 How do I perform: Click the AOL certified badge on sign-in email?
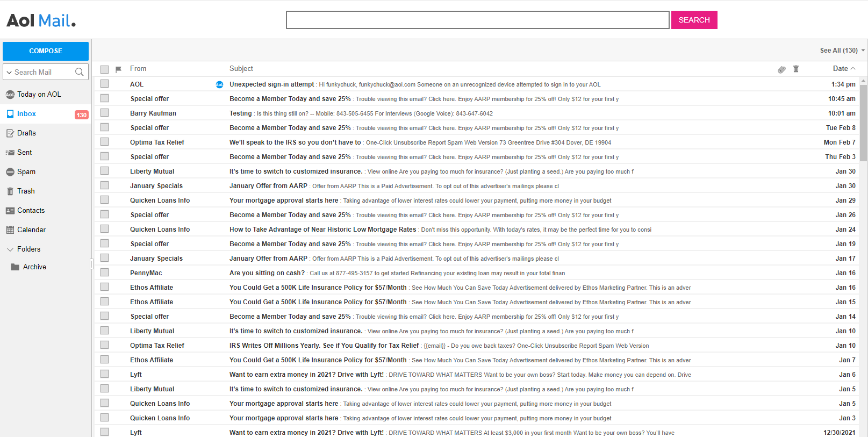tap(219, 84)
